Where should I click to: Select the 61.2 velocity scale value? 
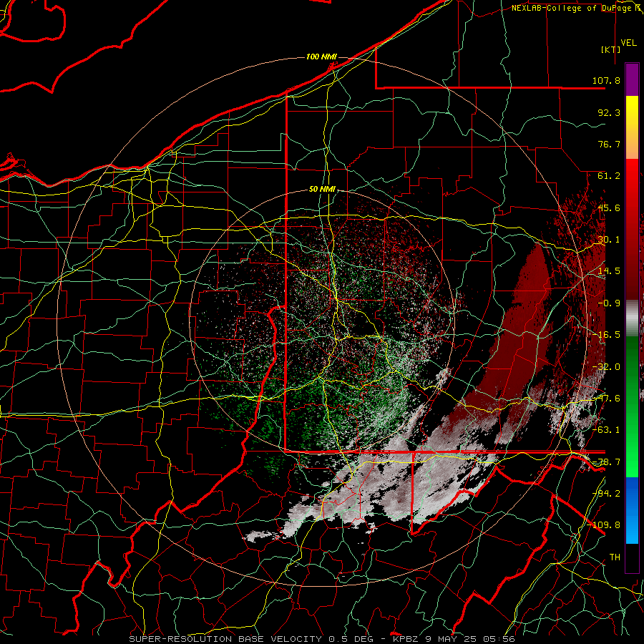click(609, 176)
